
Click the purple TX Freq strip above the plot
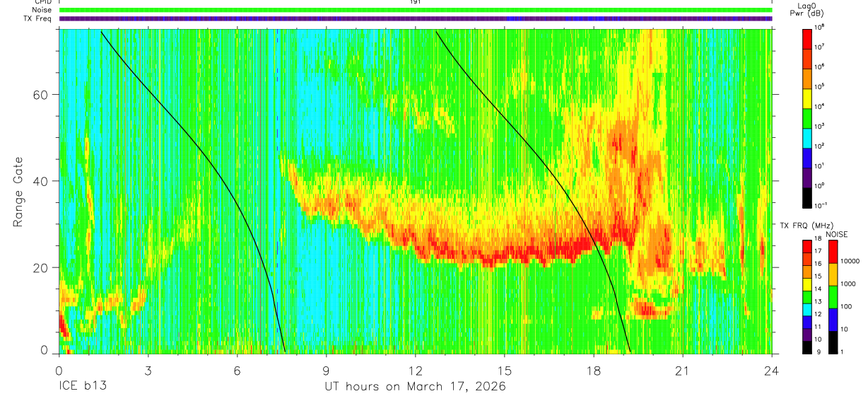(416, 18)
